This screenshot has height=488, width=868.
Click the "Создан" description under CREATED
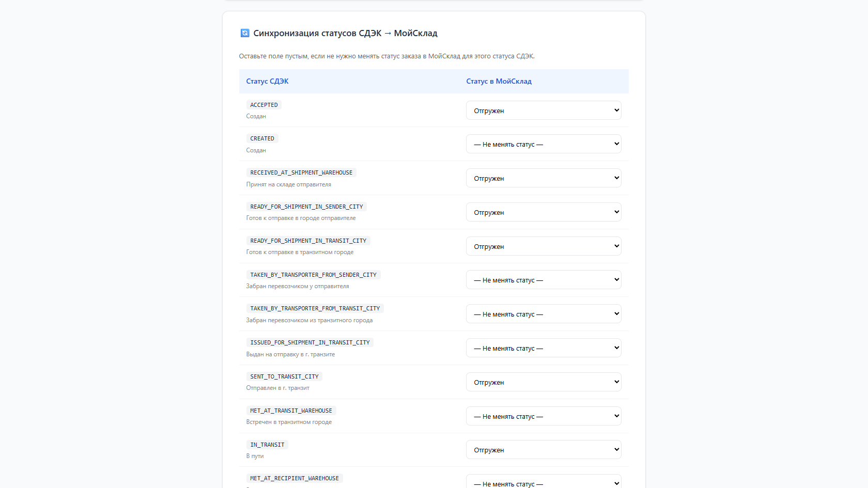tap(256, 150)
